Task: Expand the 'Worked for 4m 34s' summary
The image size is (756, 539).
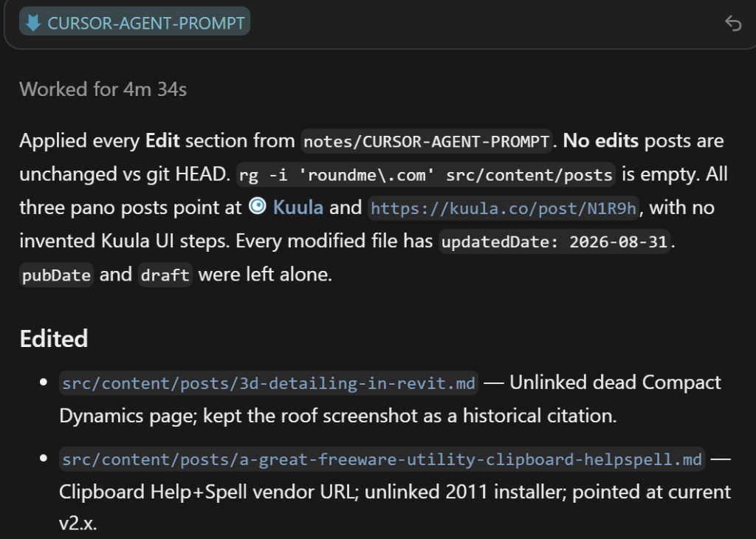Action: coord(103,89)
